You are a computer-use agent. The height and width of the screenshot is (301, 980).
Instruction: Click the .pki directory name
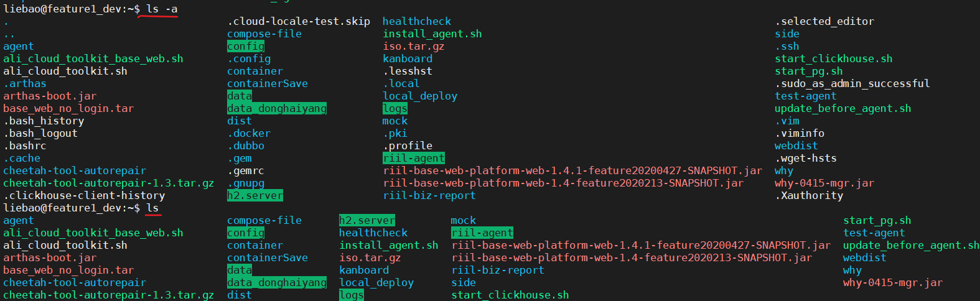point(395,133)
